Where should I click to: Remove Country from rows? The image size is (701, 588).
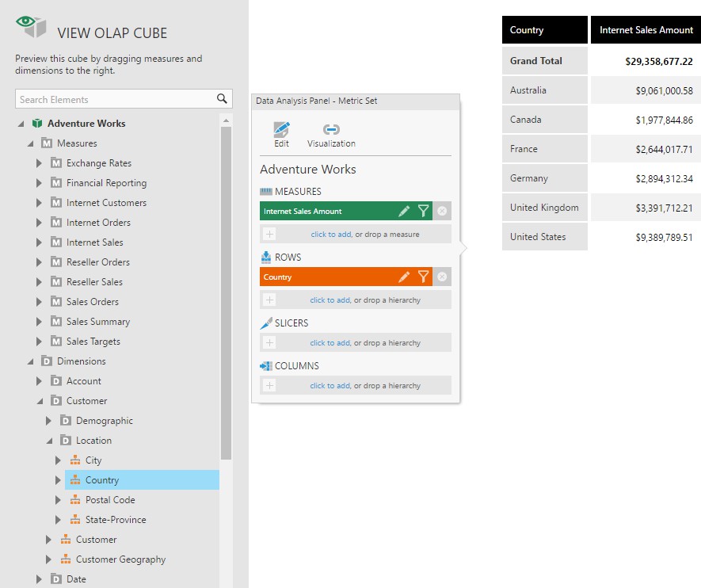coord(442,277)
